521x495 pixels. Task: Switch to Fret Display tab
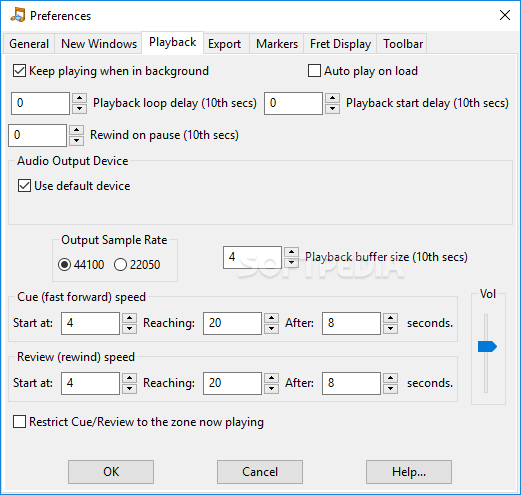pos(340,44)
